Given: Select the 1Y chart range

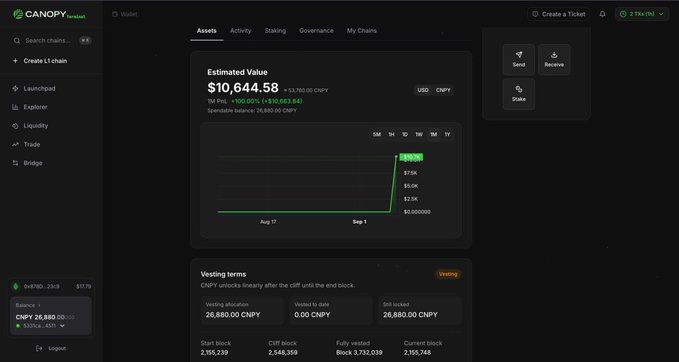Looking at the screenshot, I should [x=447, y=135].
